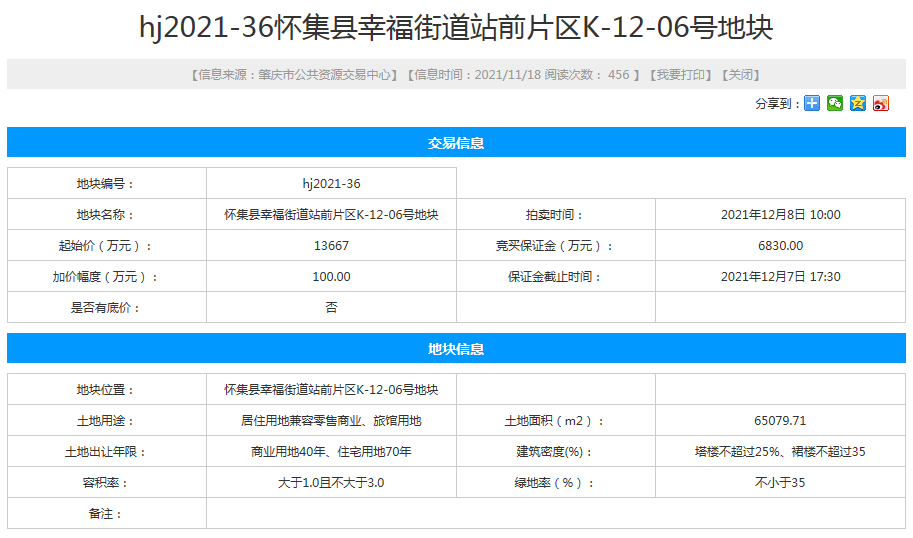Click the 绿地率（%） label
913x538 pixels.
[555, 482]
